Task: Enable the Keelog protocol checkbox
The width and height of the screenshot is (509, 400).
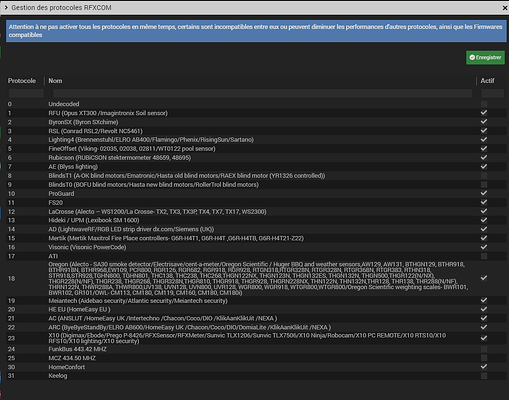Action: (x=484, y=376)
